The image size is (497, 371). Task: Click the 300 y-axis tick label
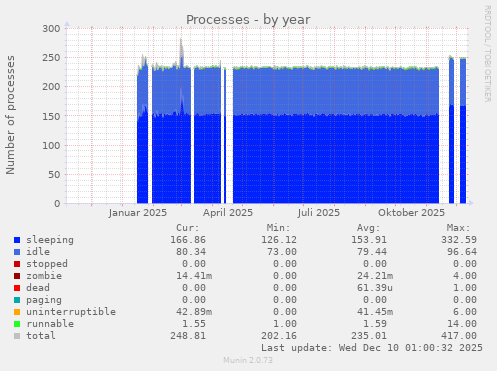click(51, 29)
